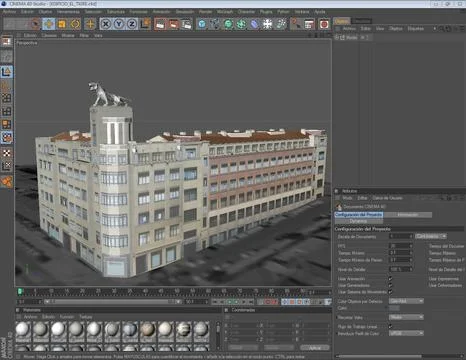
Task: Toggle the Y axis lock
Action: click(119, 24)
